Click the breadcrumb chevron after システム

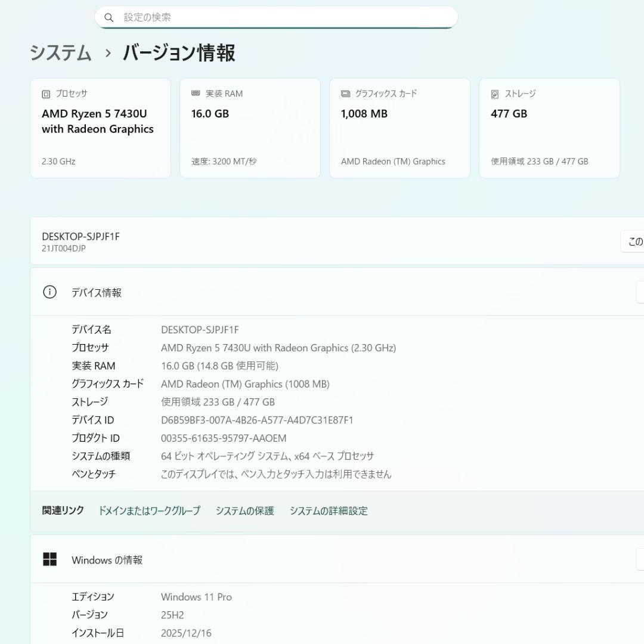[108, 53]
